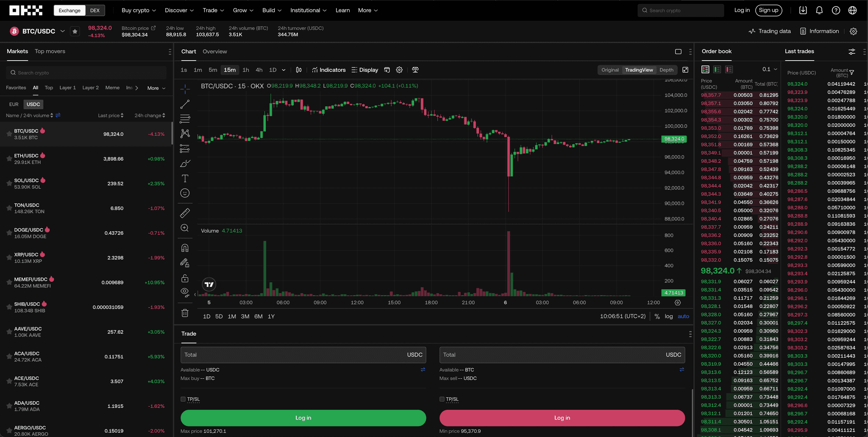Open the 0.1 tick size dropdown
This screenshot has width=868, height=437.
[x=769, y=69]
